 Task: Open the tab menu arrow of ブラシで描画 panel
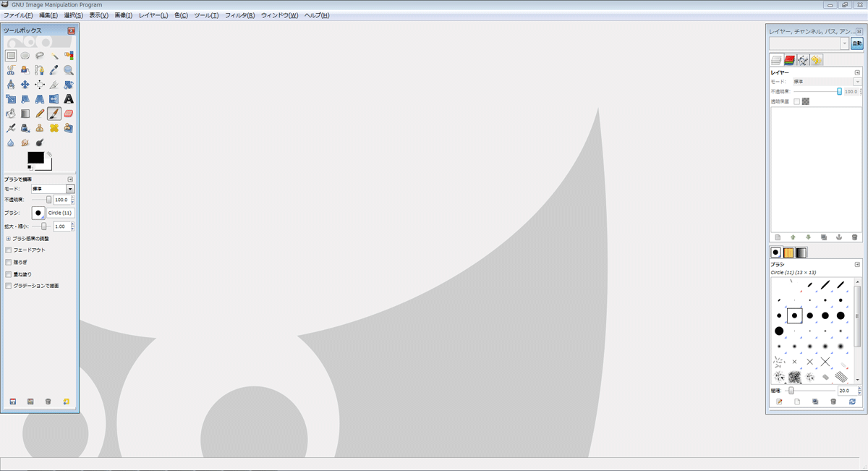(70, 179)
